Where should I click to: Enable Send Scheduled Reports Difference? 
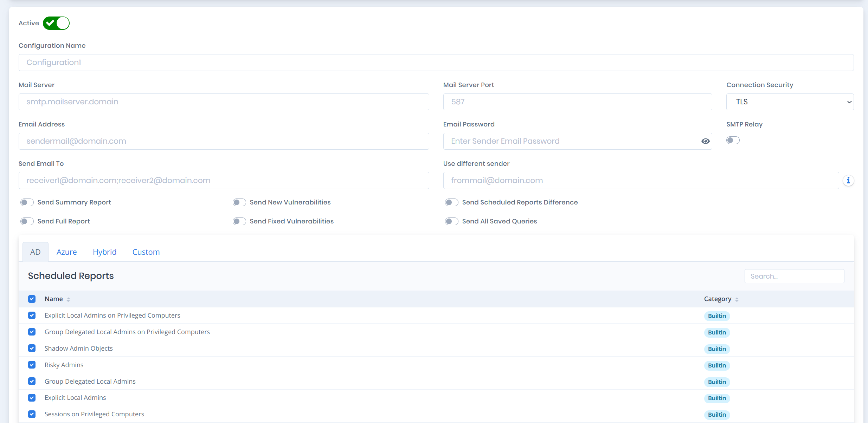coord(451,202)
